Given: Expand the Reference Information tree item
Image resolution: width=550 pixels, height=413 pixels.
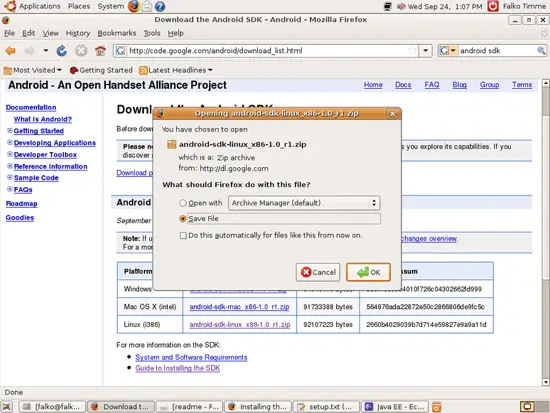Looking at the screenshot, I should pyautogui.click(x=10, y=166).
